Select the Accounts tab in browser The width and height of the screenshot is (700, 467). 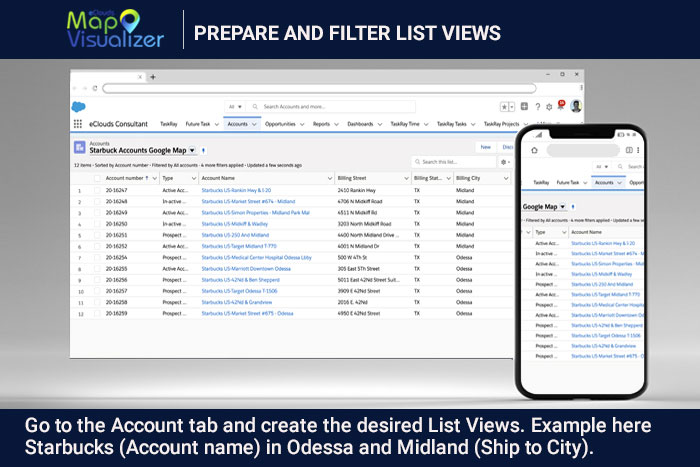pos(238,124)
